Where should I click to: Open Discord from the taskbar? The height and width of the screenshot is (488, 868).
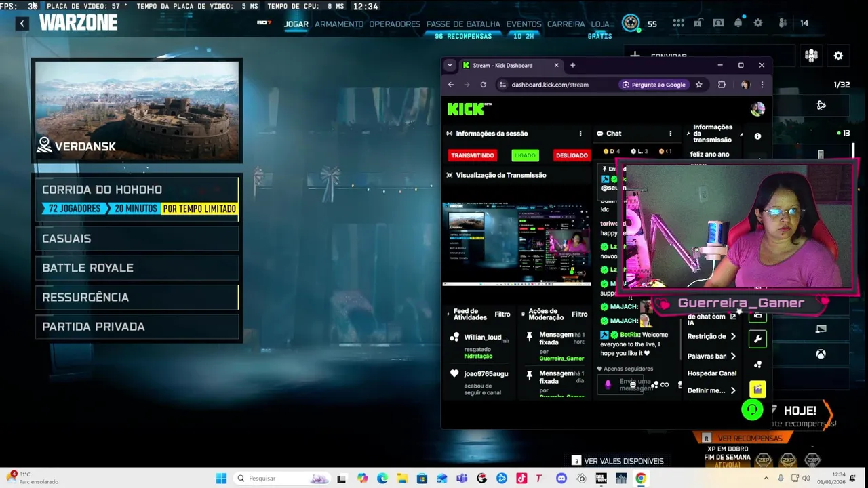[561, 479]
